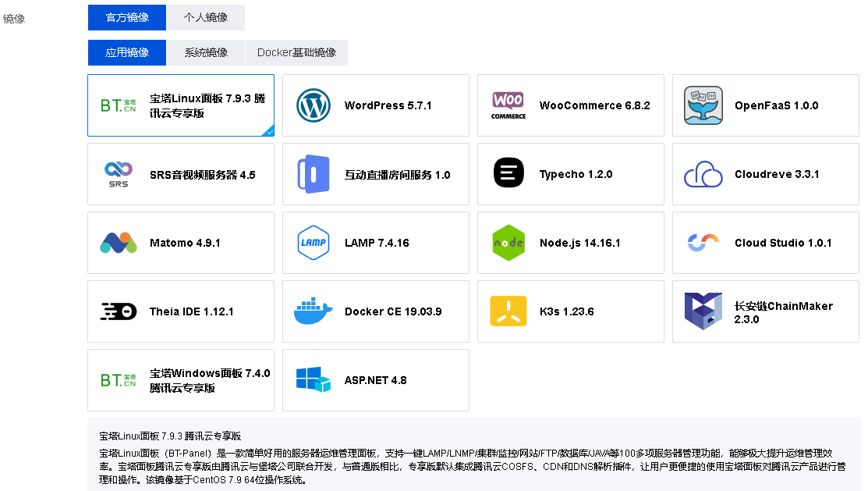Viewport: 868px width, 491px height.
Task: Click the selected checkmark corner on 宝塔Linux card
Action: tap(270, 131)
